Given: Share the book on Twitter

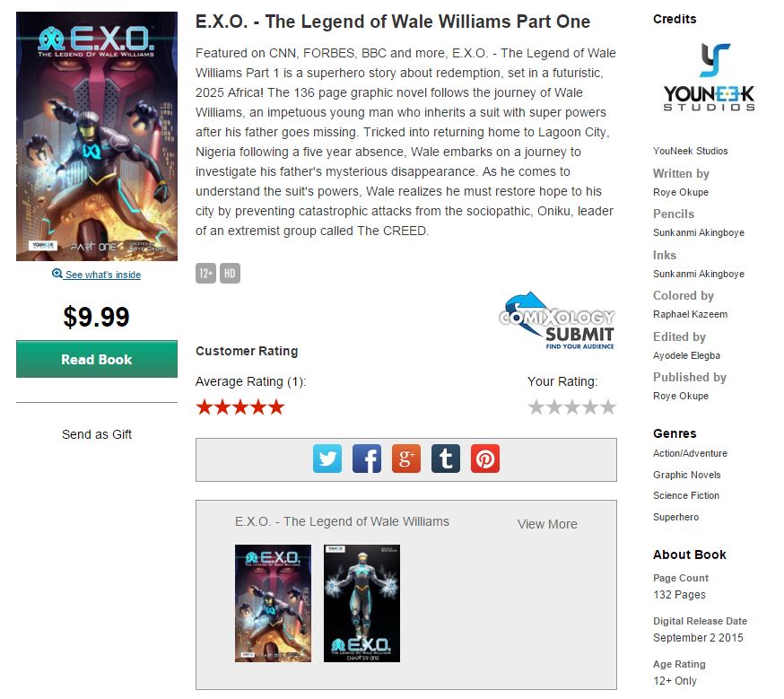Looking at the screenshot, I should tap(327, 458).
